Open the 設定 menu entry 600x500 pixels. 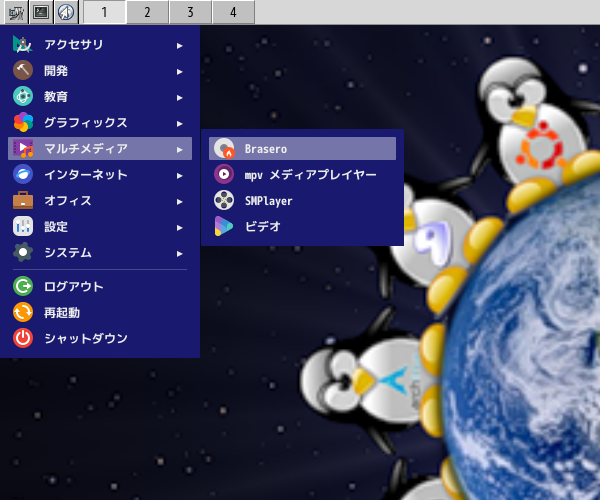click(100, 226)
